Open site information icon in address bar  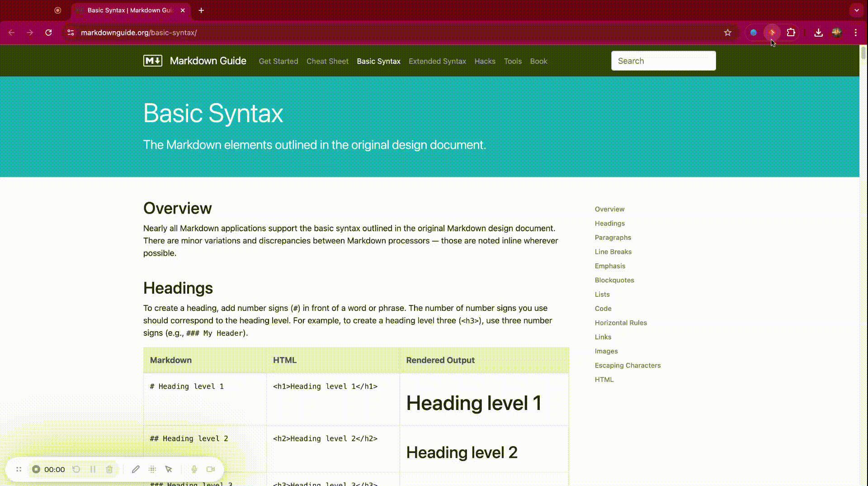click(71, 33)
